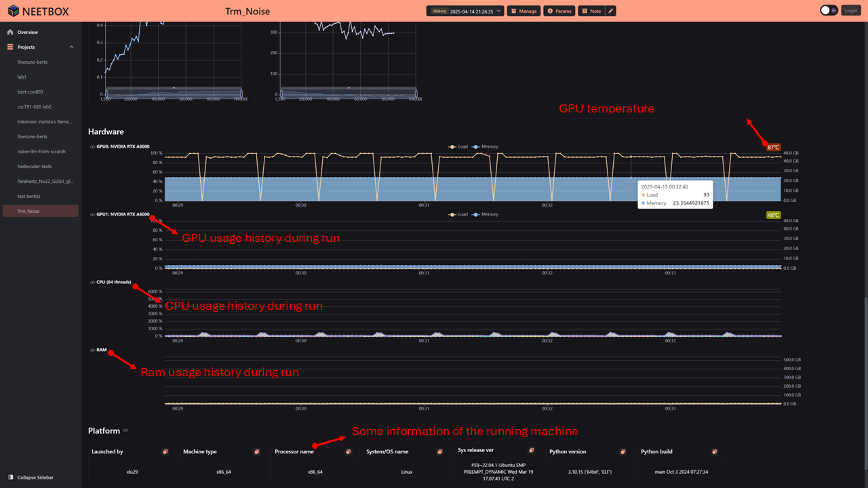Open the Params panel
The image size is (868, 488).
[x=559, y=11]
